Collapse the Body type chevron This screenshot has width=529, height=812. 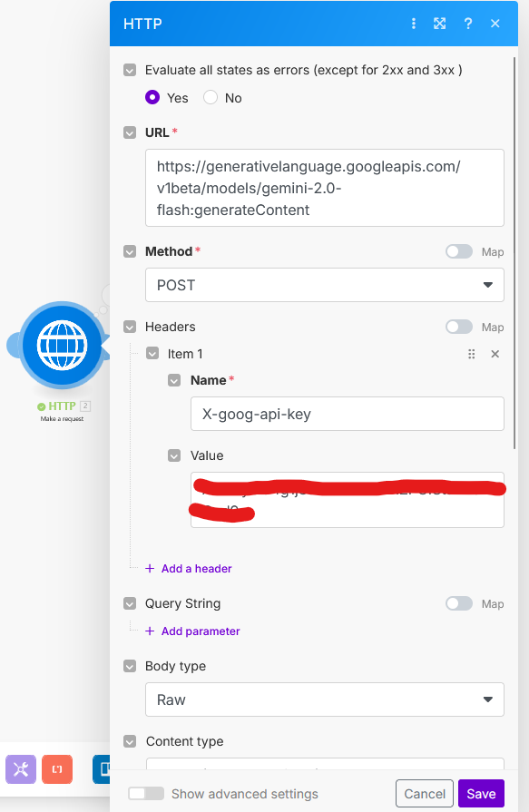pyautogui.click(x=130, y=666)
